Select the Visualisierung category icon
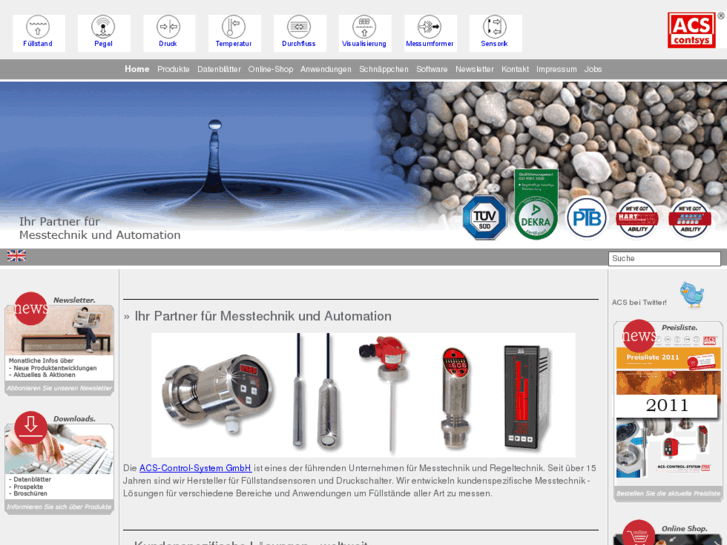727x545 pixels. click(x=364, y=33)
